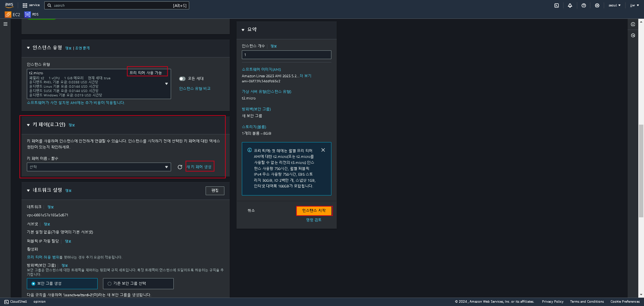Open the AWS home logo

(9, 5)
